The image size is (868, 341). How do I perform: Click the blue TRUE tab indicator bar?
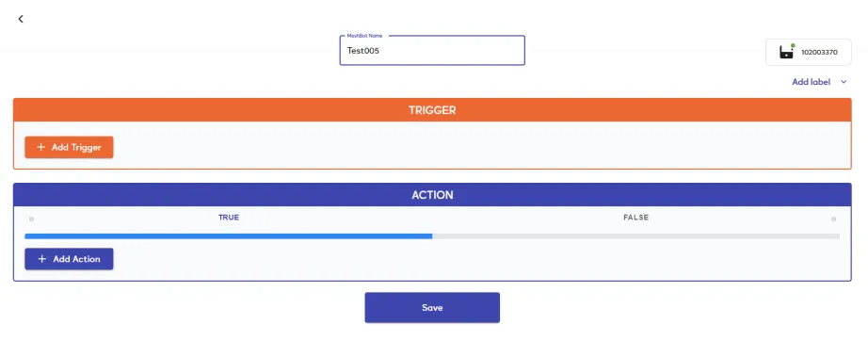pos(229,236)
